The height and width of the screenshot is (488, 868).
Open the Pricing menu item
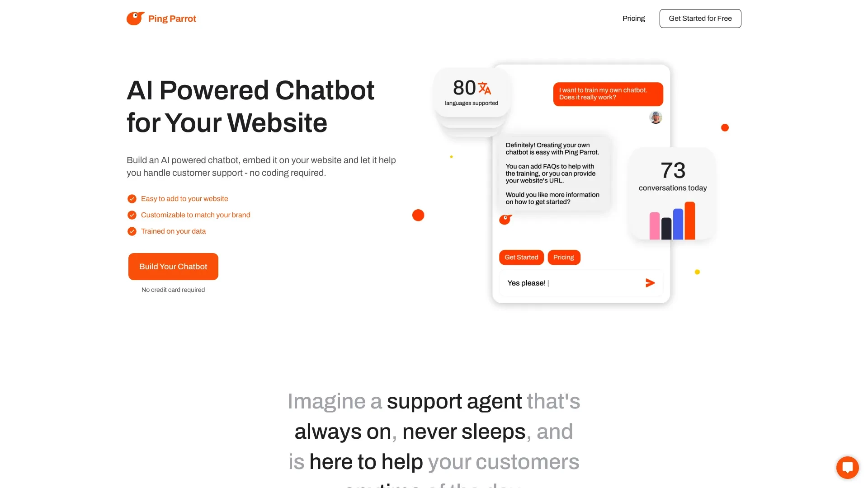pos(633,19)
